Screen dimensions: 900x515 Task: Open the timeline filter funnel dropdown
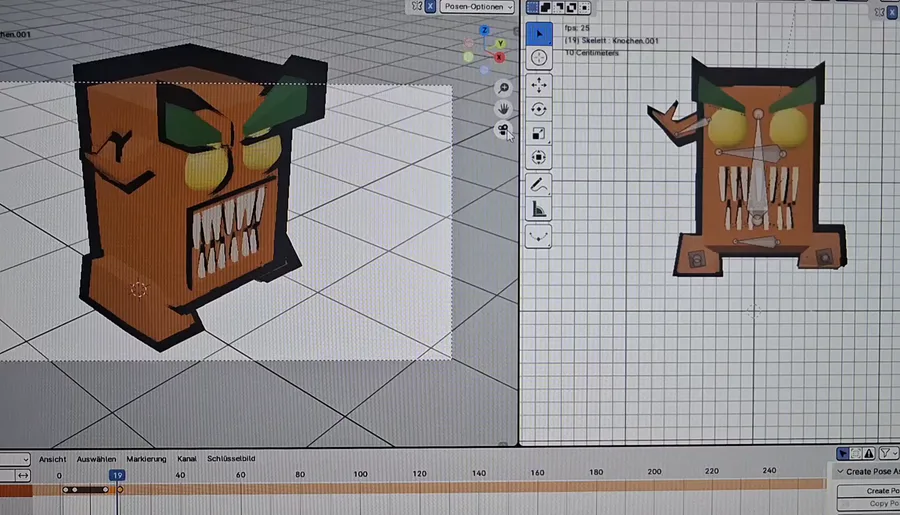(889, 454)
